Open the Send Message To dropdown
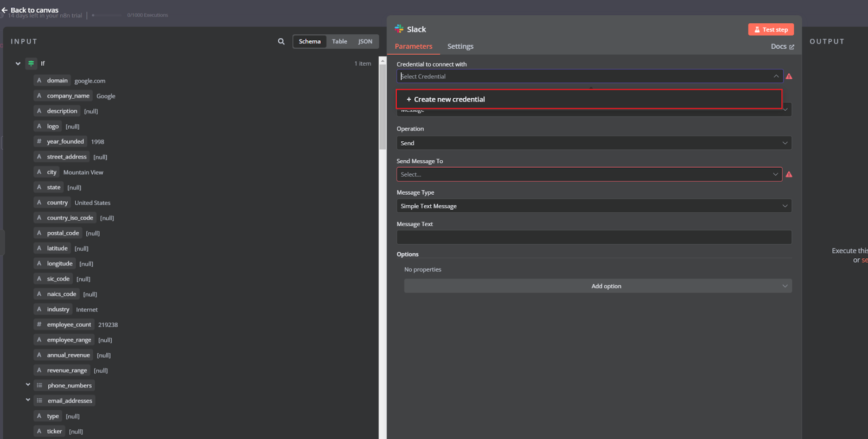This screenshot has width=868, height=439. (590, 174)
